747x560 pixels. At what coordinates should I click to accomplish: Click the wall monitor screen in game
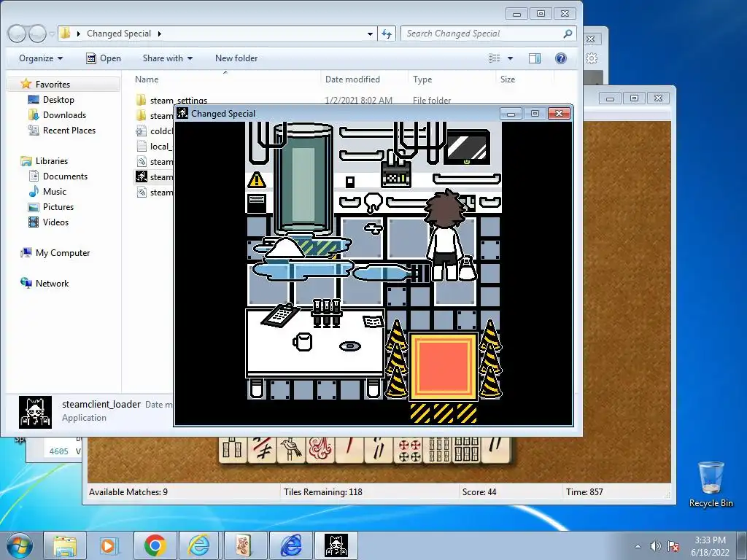point(467,147)
